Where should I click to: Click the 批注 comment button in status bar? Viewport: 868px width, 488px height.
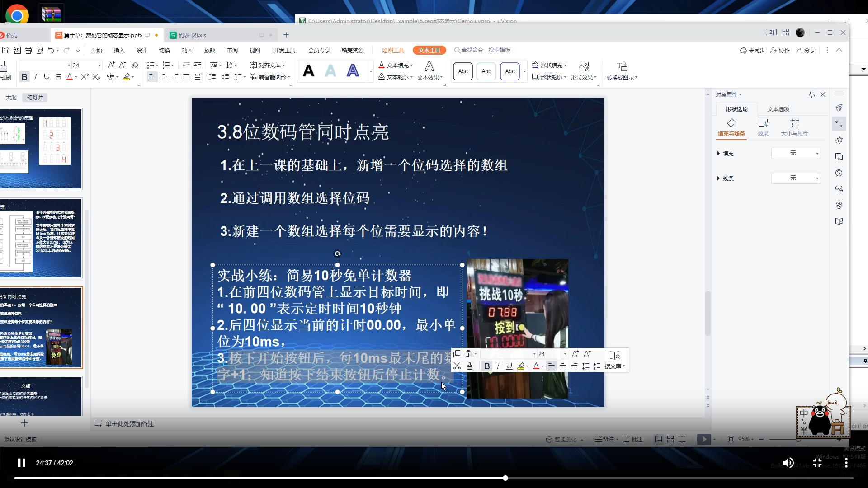click(x=632, y=439)
